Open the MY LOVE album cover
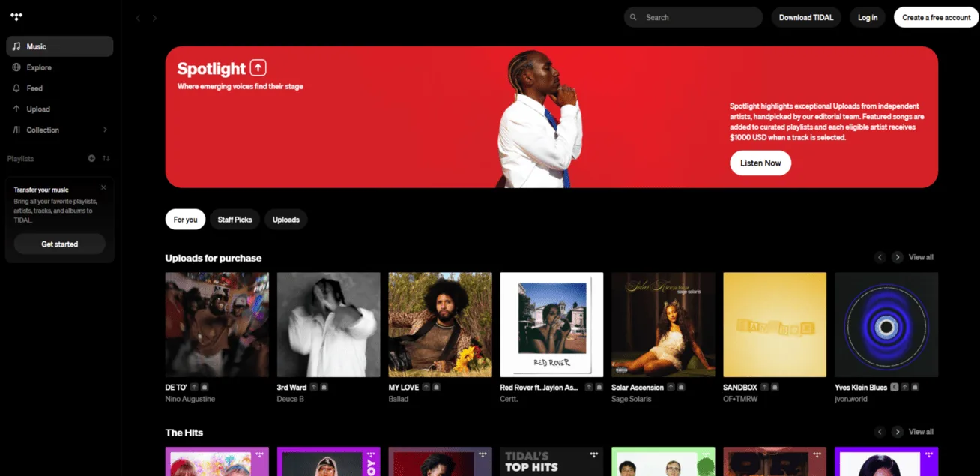This screenshot has width=980, height=476. [441, 325]
